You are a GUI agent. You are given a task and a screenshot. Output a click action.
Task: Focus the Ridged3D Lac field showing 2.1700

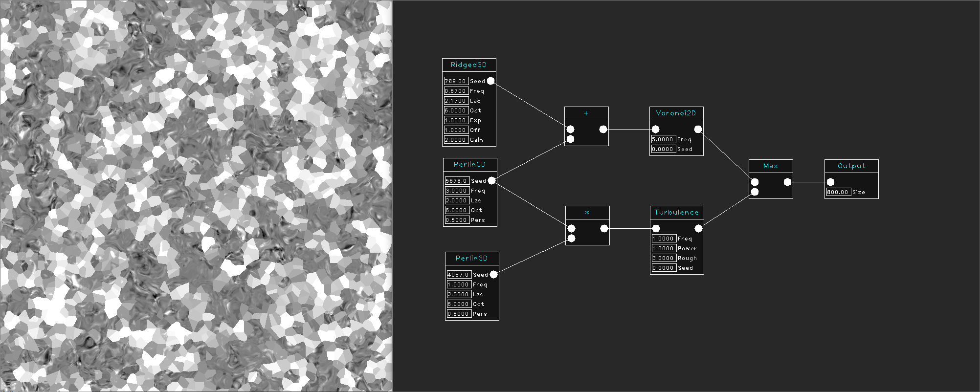coord(456,101)
